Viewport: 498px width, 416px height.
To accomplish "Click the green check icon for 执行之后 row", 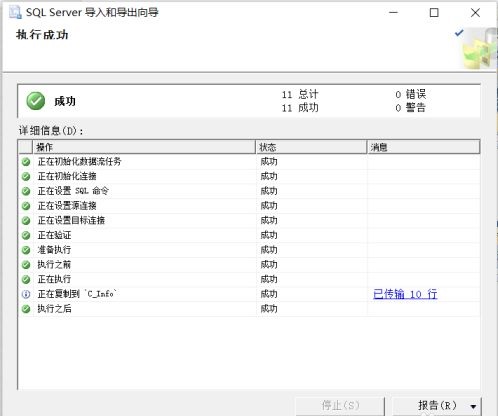I will (26, 309).
